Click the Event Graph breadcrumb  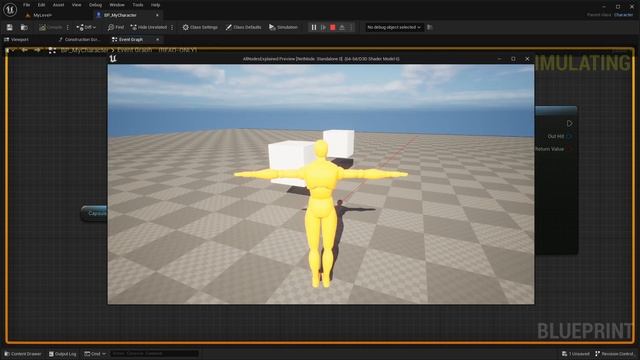point(134,50)
